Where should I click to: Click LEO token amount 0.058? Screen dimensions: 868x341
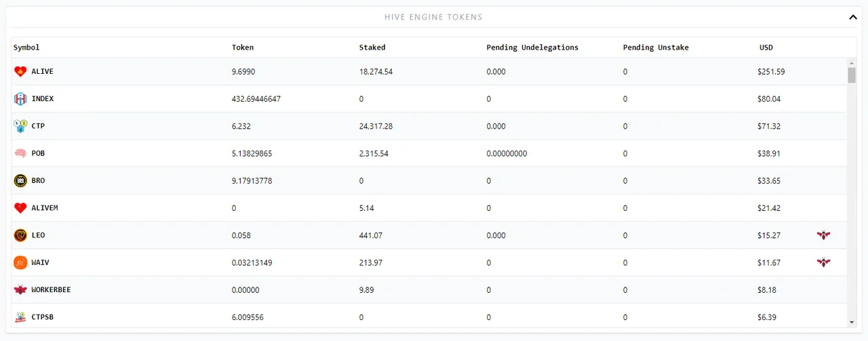242,235
